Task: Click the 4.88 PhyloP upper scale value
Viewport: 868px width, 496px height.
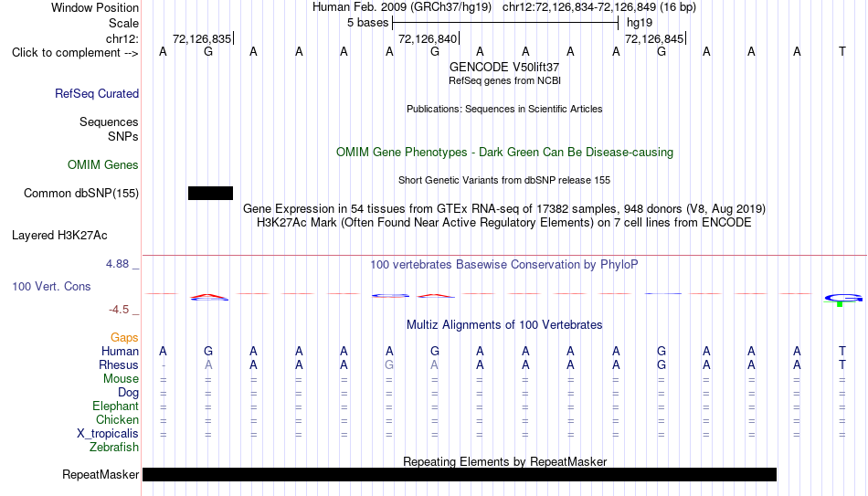Action: pos(117,264)
